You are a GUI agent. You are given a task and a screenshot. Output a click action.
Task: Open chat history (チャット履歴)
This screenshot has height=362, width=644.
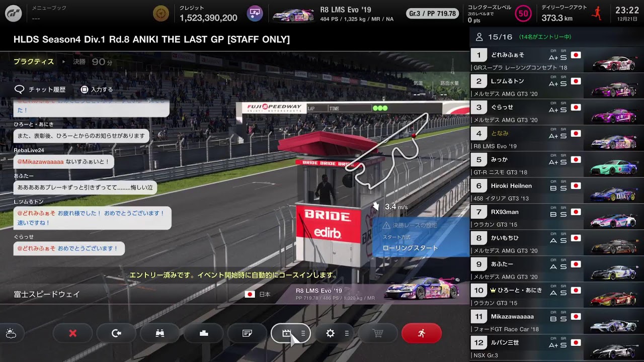(x=40, y=89)
